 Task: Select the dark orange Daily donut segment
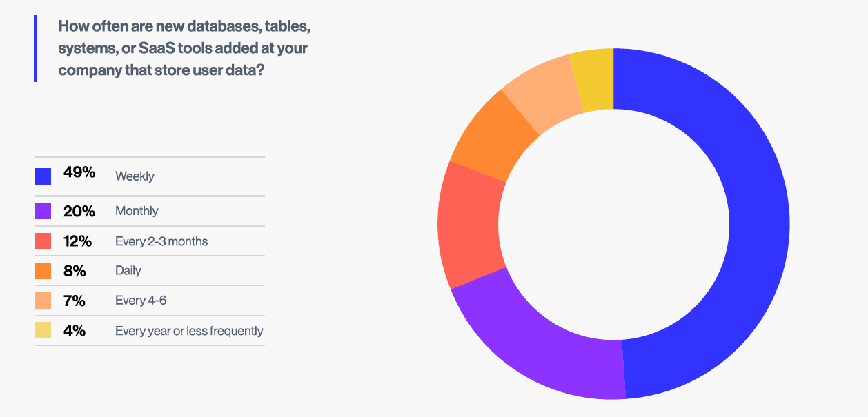[x=493, y=138]
